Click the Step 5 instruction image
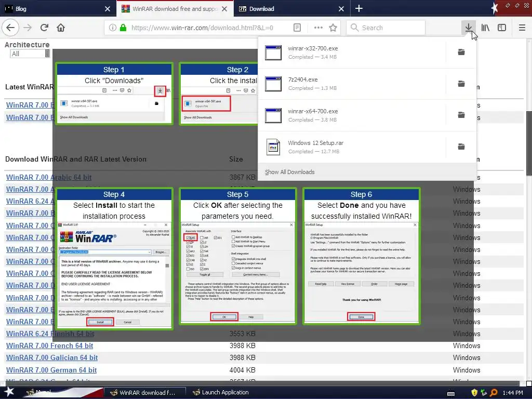Image resolution: width=532 pixels, height=399 pixels. point(238,256)
